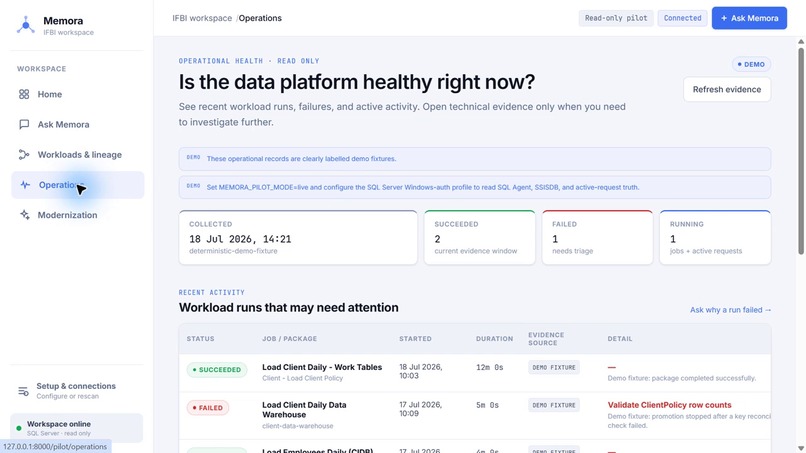Click the MEMORA_PILOT_MODE=live notice banner

[x=474, y=187]
